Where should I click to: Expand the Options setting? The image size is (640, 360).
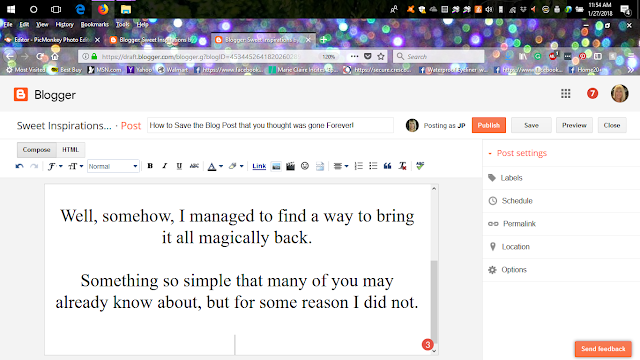pyautogui.click(x=561, y=270)
